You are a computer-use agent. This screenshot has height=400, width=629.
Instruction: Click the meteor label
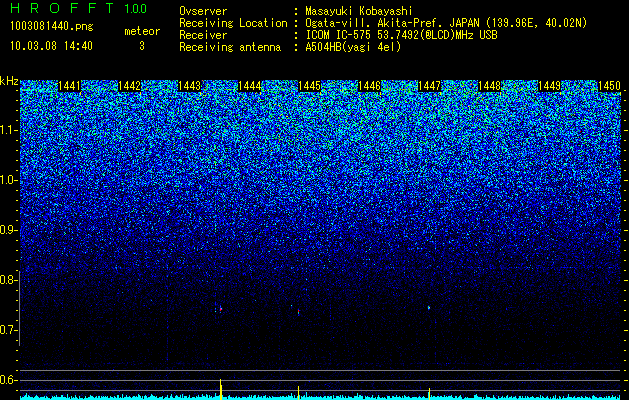pos(142,31)
